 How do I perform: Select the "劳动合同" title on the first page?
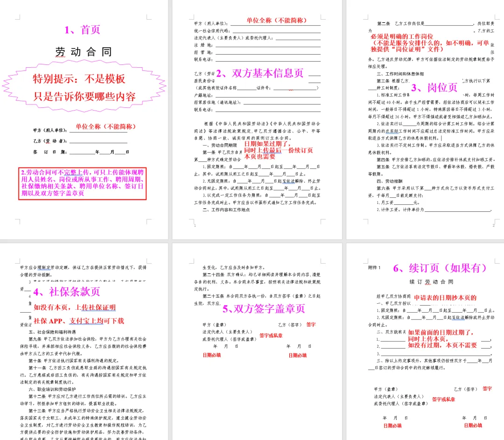pyautogui.click(x=84, y=52)
